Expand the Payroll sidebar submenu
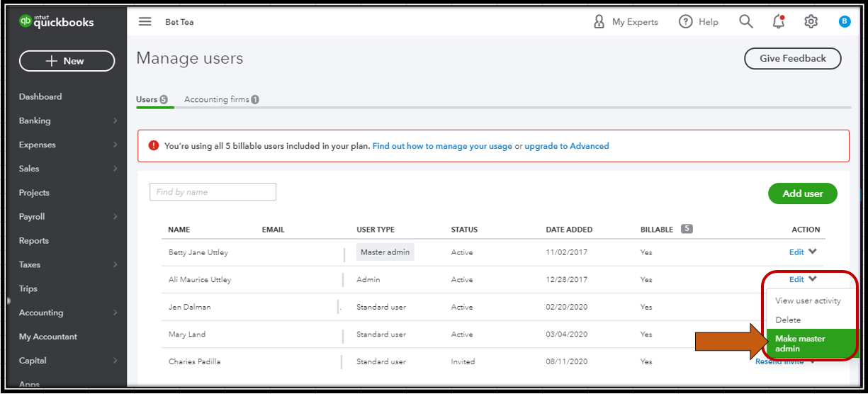Screen dimensions: 868x394 pyautogui.click(x=115, y=217)
